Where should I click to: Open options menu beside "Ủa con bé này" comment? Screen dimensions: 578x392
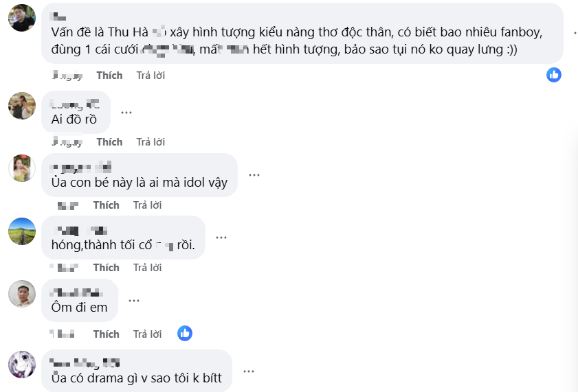click(254, 175)
